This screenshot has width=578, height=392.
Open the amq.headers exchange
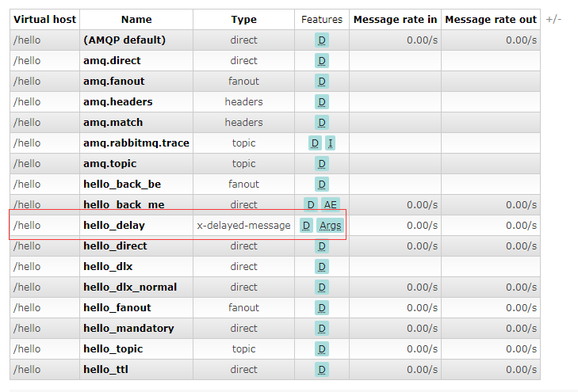pyautogui.click(x=118, y=102)
